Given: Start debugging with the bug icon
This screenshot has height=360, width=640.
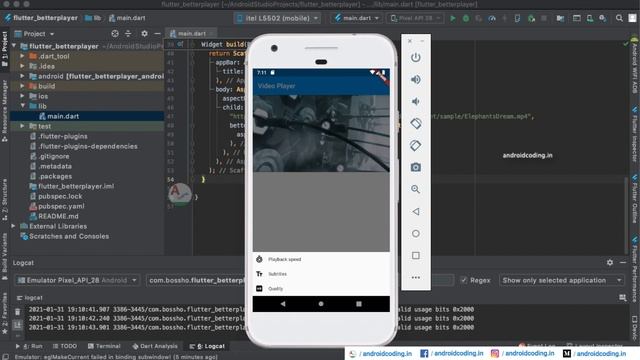Looking at the screenshot, I should (x=466, y=18).
